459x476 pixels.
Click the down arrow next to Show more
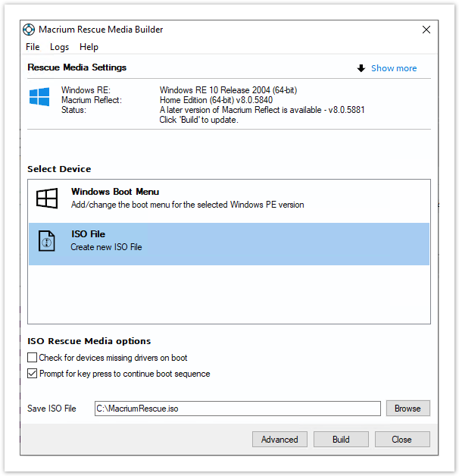(x=361, y=68)
